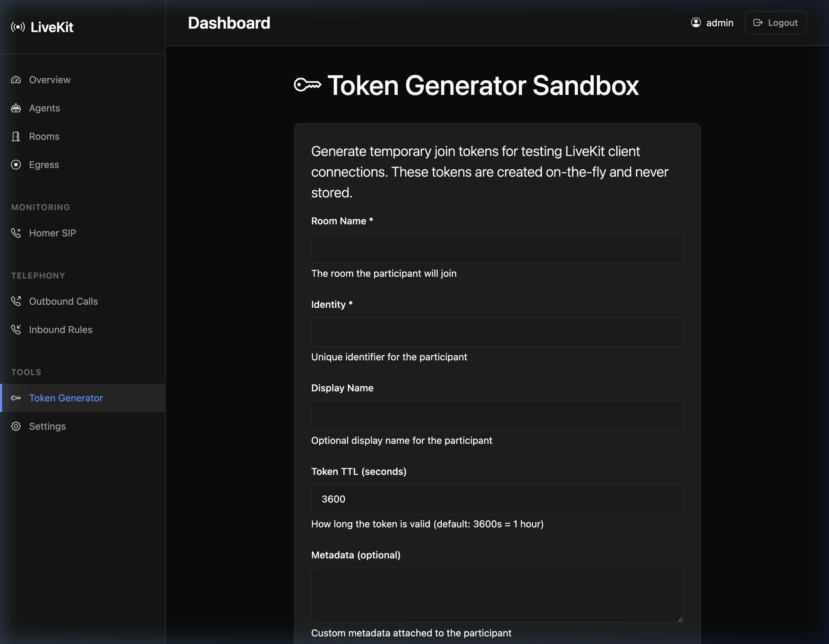This screenshot has height=644, width=829.
Task: Click the admin user avatar icon
Action: (696, 22)
